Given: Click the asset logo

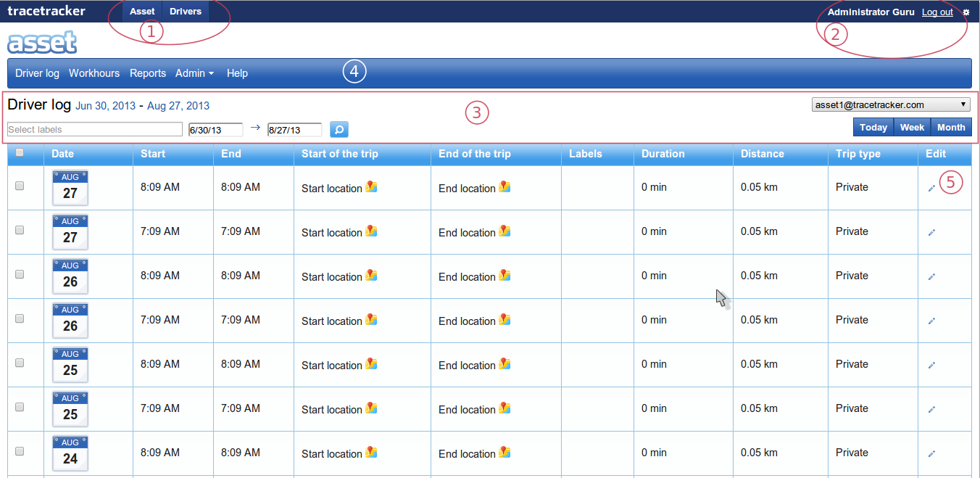Looking at the screenshot, I should tap(42, 42).
